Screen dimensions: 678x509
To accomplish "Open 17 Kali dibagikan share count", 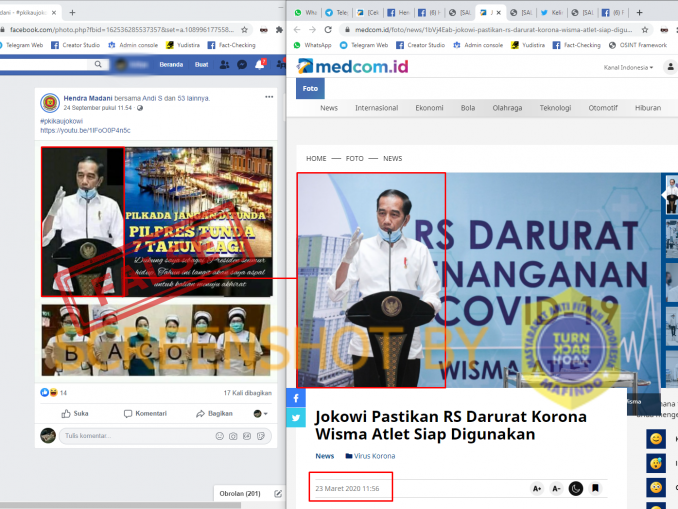I will [x=248, y=393].
